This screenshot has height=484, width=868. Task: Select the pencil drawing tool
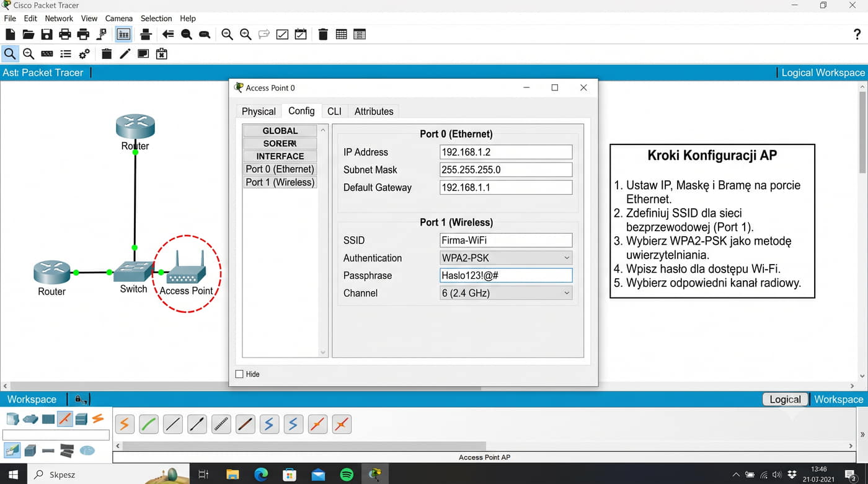coord(125,54)
